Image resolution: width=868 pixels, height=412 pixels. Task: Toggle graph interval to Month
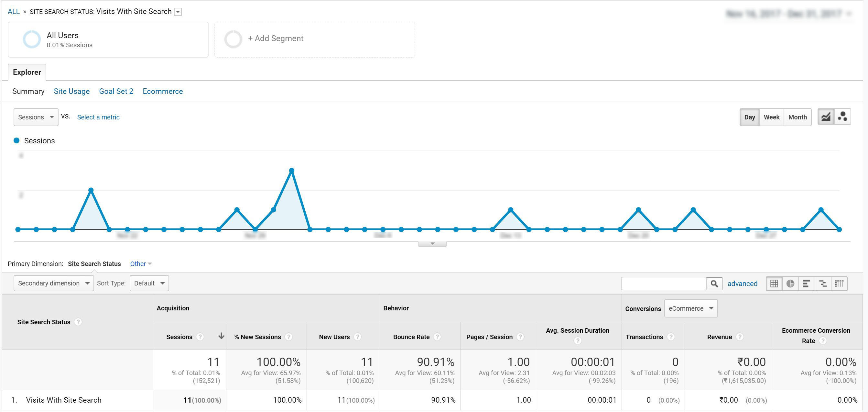point(797,117)
